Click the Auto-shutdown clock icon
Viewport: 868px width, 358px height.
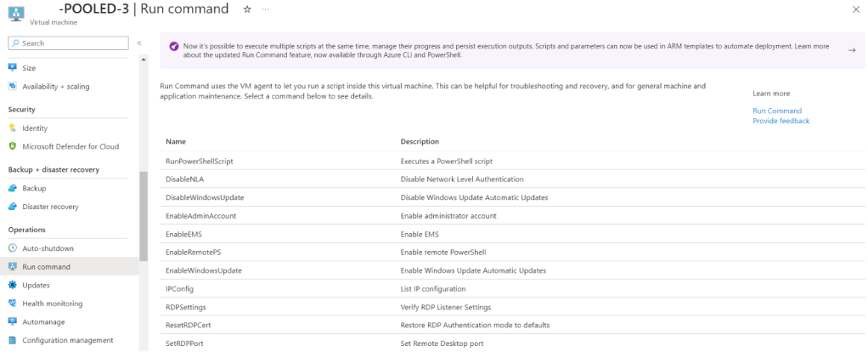coord(13,248)
